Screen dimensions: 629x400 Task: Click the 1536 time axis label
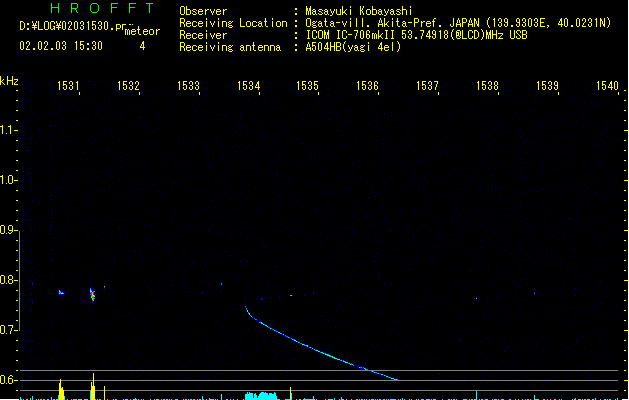click(367, 86)
